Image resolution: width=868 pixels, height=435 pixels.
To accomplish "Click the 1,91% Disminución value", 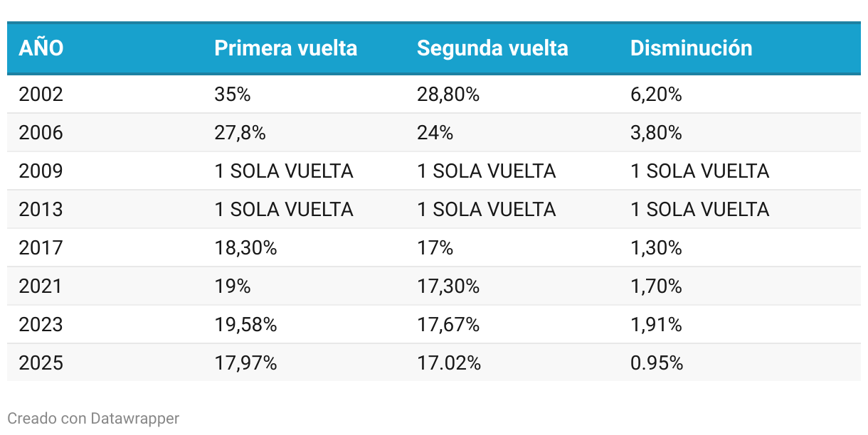I will (x=656, y=325).
